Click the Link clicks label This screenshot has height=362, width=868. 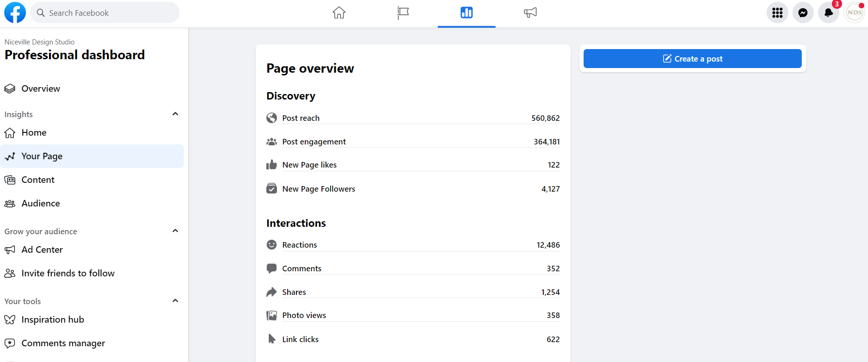[300, 339]
